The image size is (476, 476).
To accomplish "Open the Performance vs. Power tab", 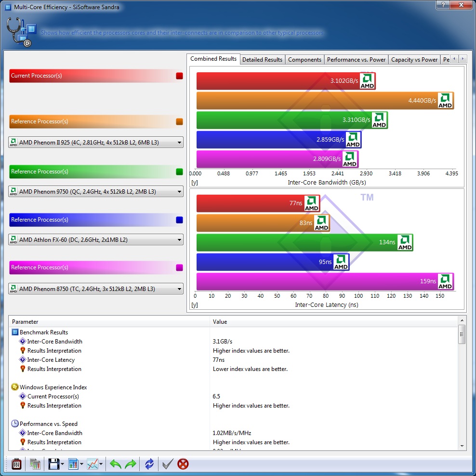I will [x=356, y=60].
